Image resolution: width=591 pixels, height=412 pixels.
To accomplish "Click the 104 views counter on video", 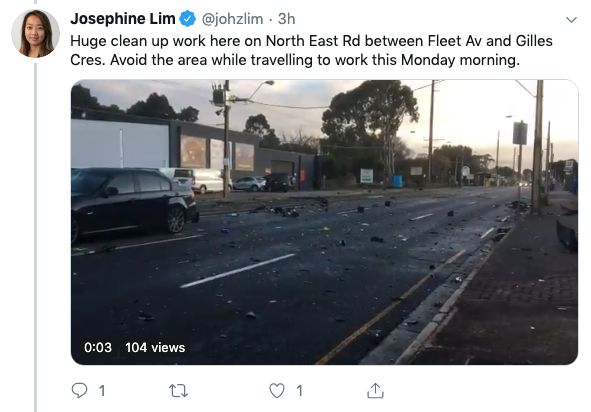I will (x=155, y=347).
